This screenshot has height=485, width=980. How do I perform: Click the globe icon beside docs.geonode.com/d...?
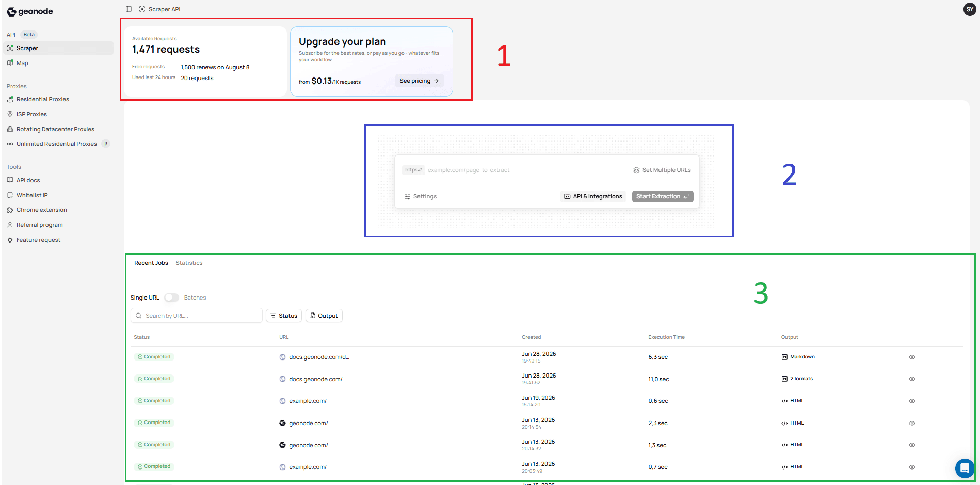tap(282, 357)
